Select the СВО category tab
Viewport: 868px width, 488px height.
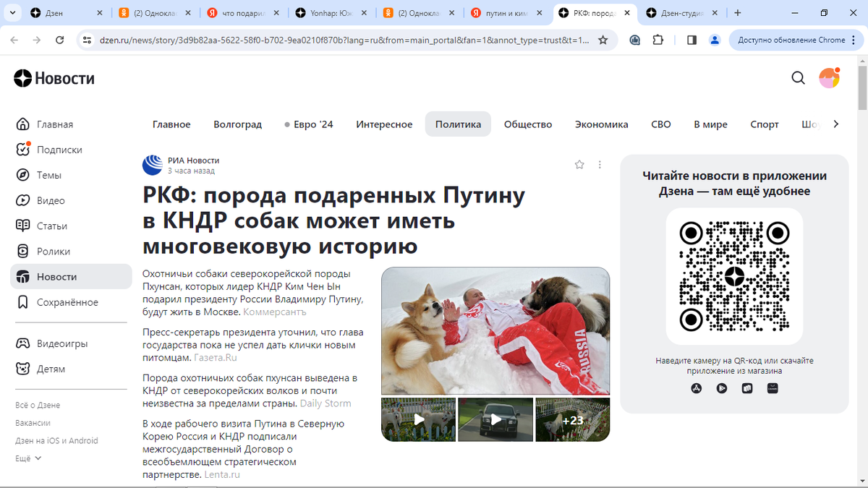pos(661,124)
